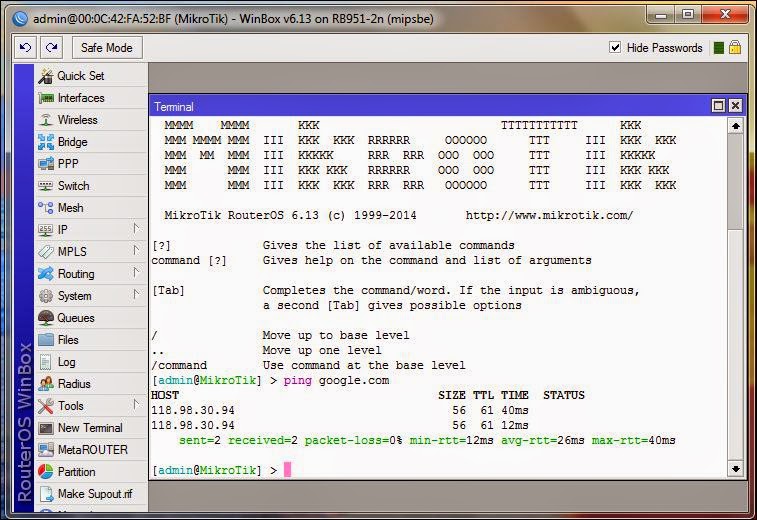Viewport: 757px width, 520px height.
Task: Click the packet-loss=0% summary text
Action: coord(353,440)
